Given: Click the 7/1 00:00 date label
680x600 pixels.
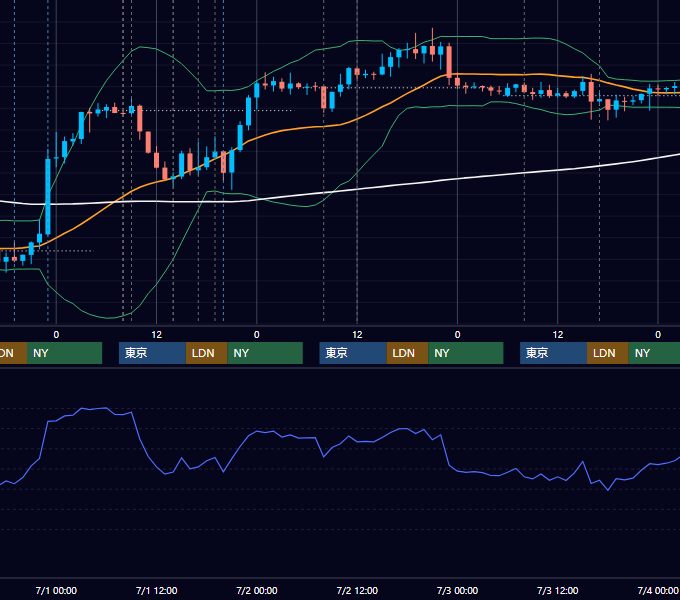Looking at the screenshot, I should [56, 590].
